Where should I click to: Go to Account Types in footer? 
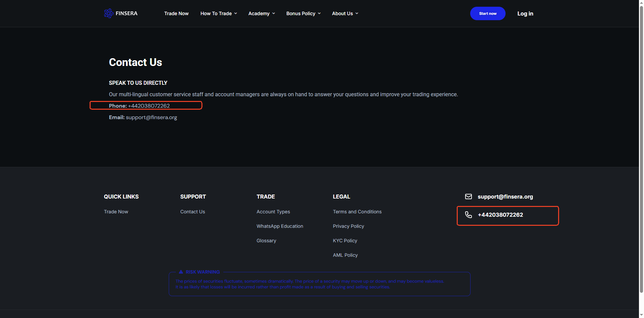(273, 212)
